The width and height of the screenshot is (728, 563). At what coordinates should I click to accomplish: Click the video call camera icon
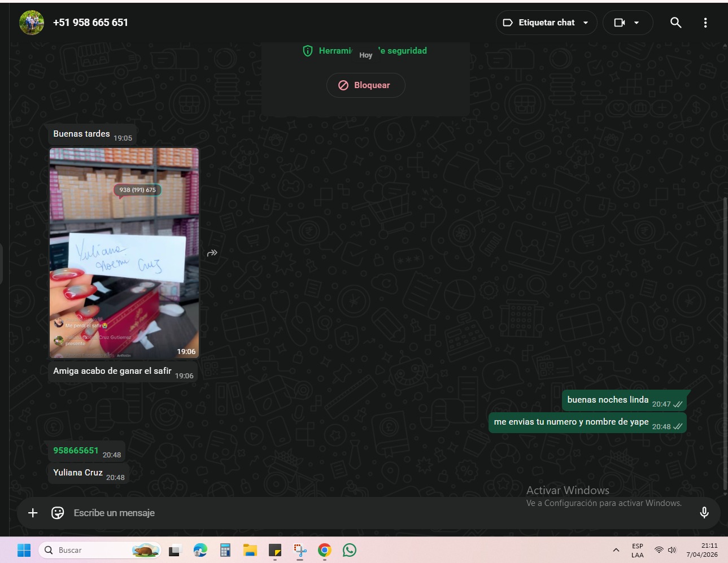pos(620,23)
